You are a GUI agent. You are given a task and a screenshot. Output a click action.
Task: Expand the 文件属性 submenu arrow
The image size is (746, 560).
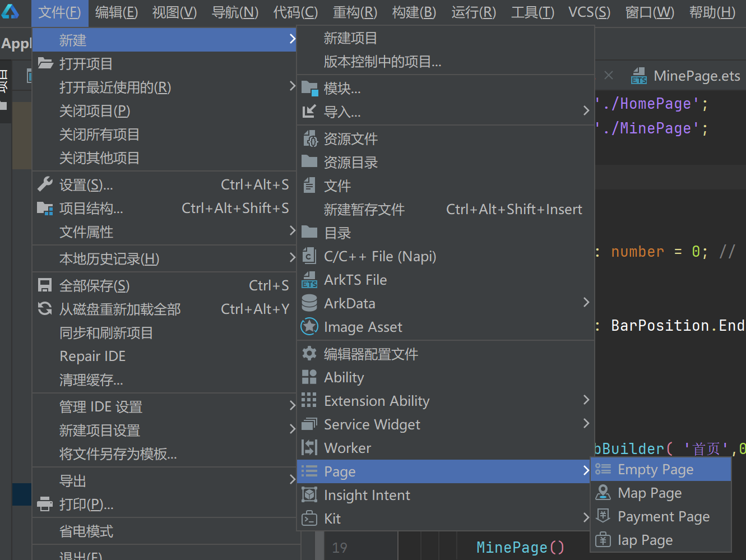coord(292,231)
